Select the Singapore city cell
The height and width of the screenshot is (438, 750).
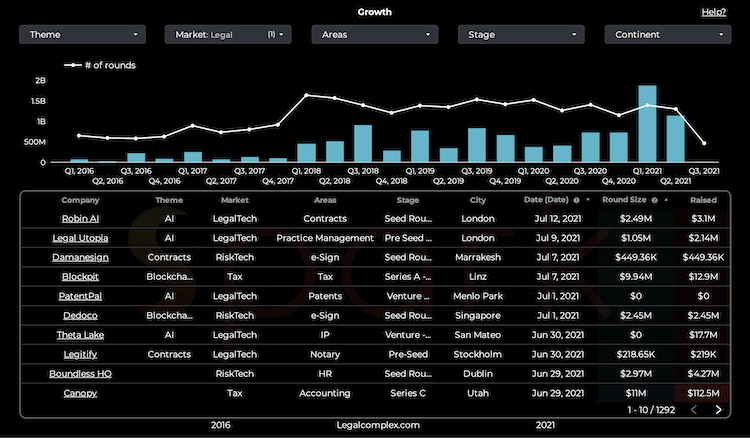477,316
